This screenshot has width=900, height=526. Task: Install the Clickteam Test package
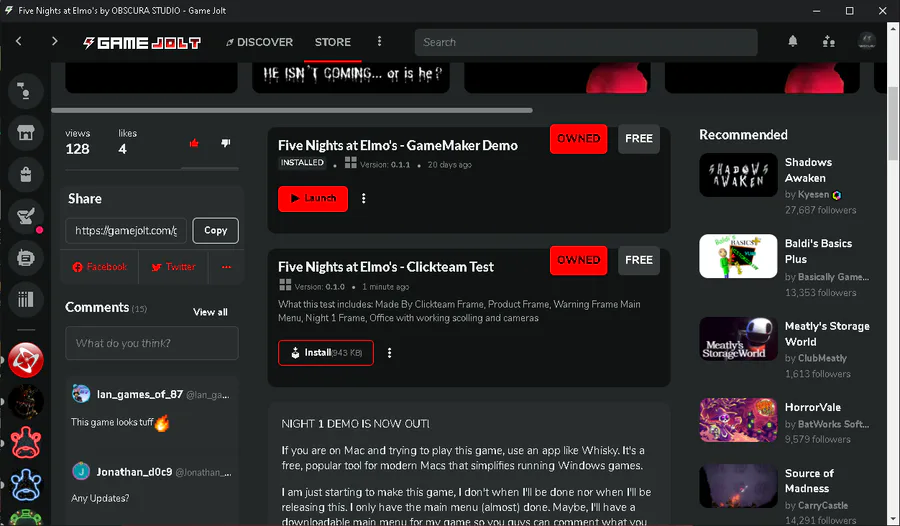pyautogui.click(x=326, y=353)
